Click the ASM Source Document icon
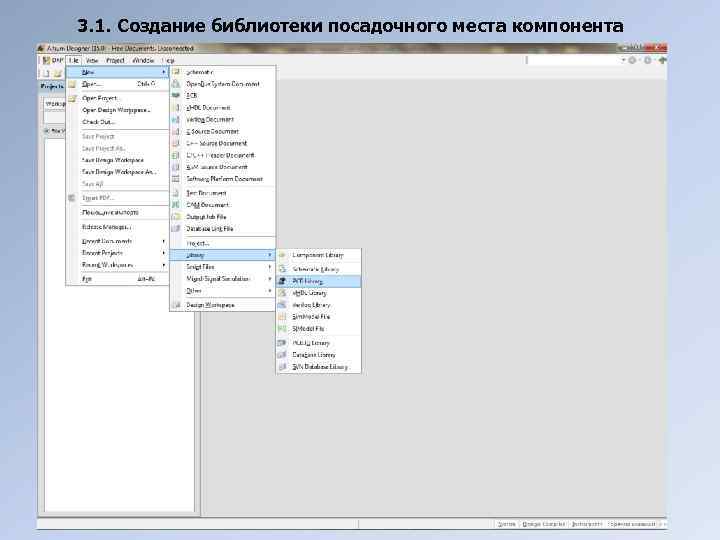720x540 pixels. pos(176,167)
